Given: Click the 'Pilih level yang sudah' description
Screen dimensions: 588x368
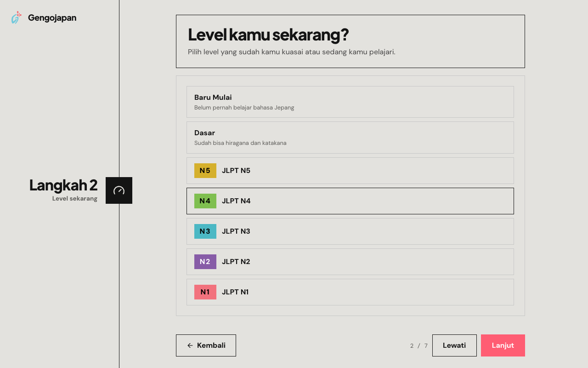Looking at the screenshot, I should [292, 52].
